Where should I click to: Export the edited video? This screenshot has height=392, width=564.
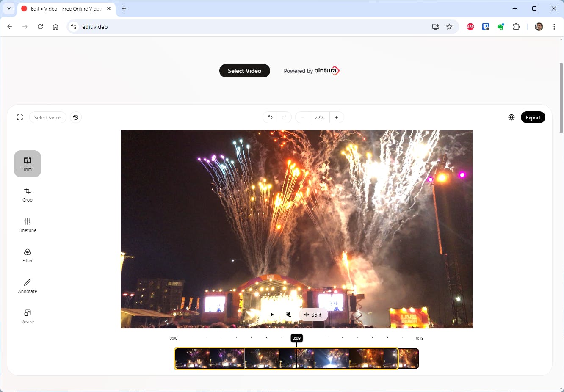click(x=533, y=117)
